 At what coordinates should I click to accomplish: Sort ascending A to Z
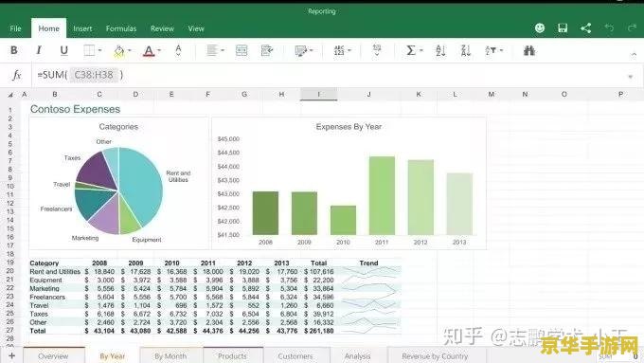pos(440,50)
